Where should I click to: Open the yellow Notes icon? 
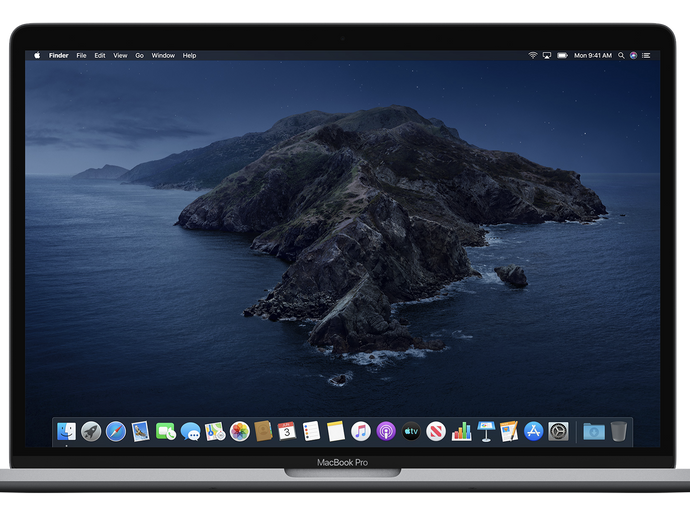coord(336,431)
